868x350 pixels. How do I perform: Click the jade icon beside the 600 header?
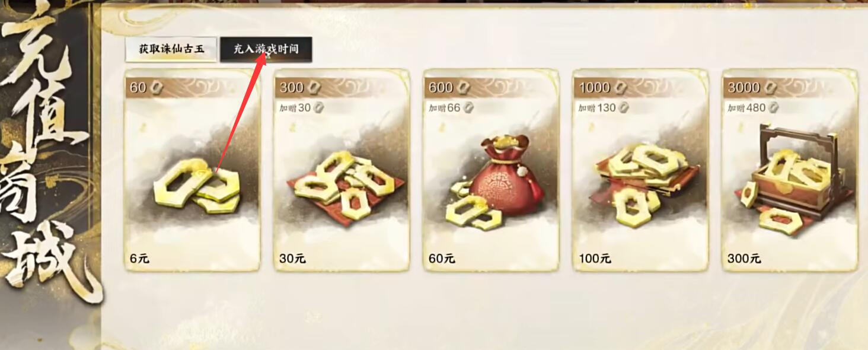[x=463, y=88]
